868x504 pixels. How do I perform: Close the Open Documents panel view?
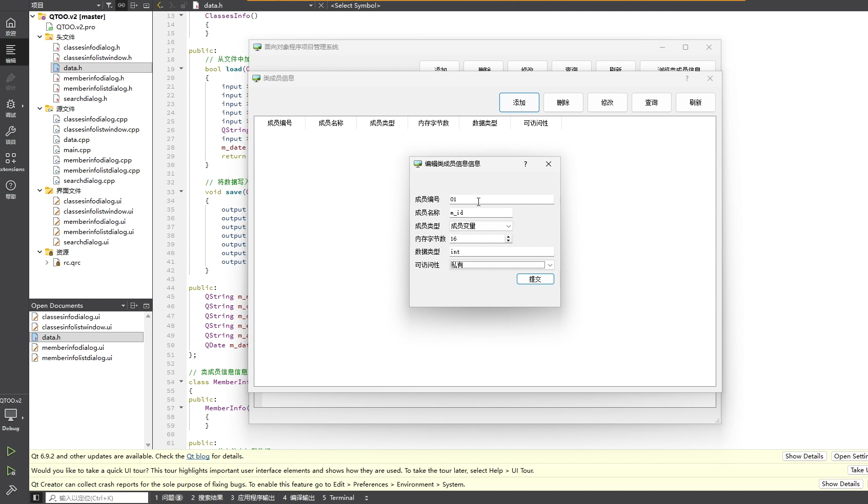click(146, 305)
